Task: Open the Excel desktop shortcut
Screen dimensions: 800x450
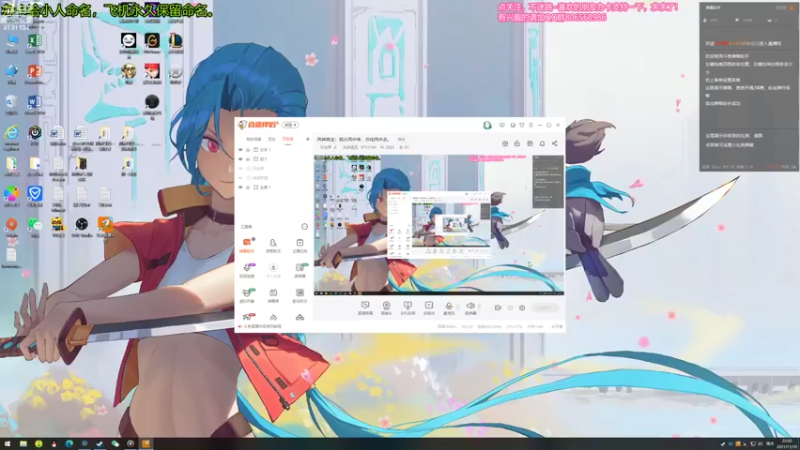Action: 35,43
